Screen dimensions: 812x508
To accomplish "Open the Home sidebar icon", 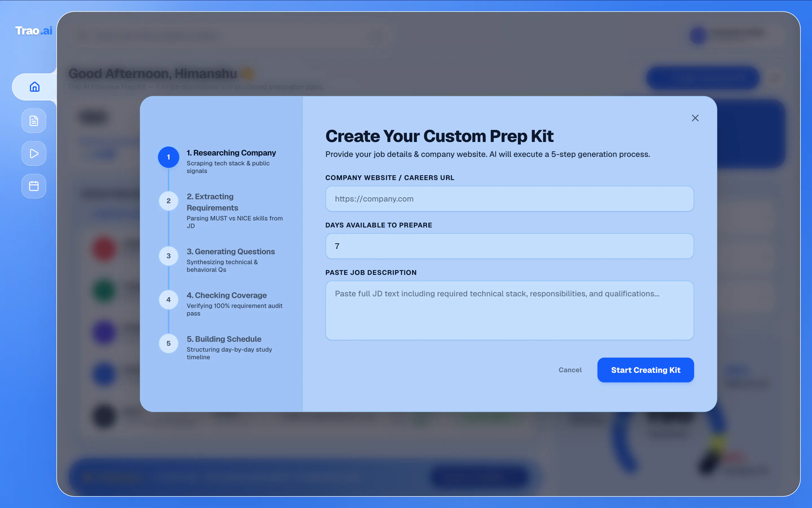I will (x=34, y=87).
